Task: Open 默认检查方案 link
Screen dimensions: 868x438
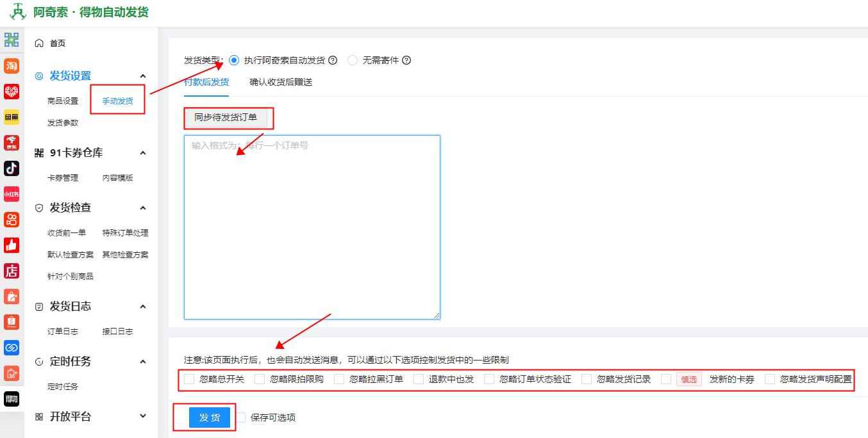Action: 71,255
